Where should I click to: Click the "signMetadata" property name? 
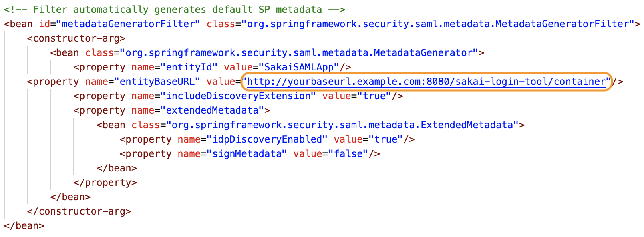(246, 154)
